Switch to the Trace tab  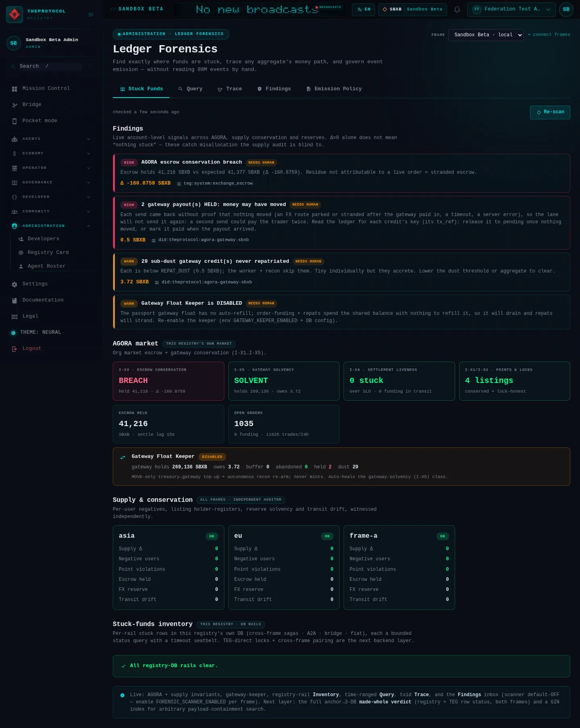pyautogui.click(x=230, y=89)
